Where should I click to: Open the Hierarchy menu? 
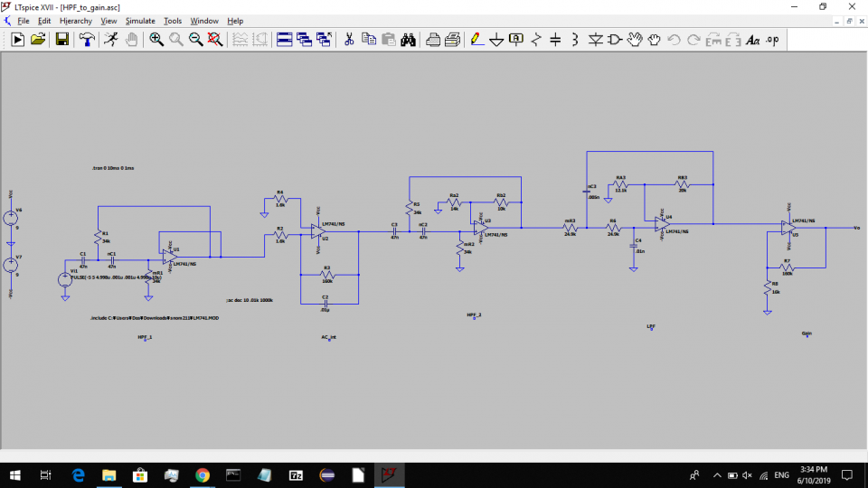click(76, 20)
